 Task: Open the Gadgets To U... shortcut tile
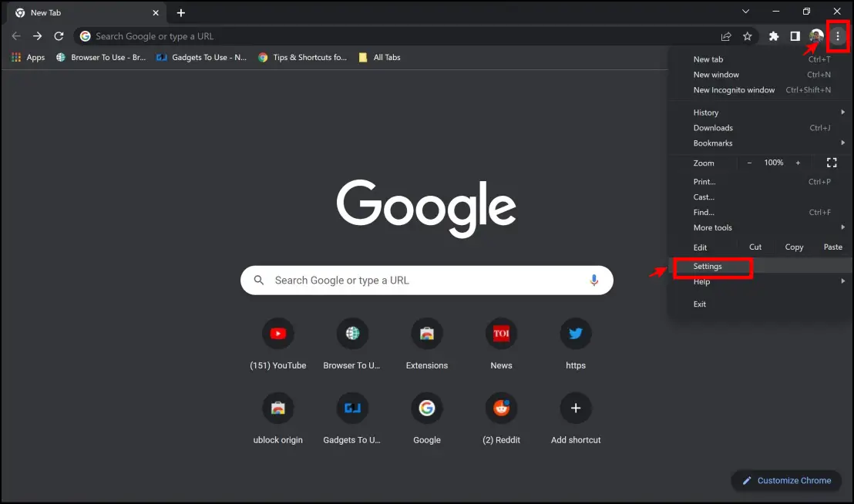coord(352,418)
